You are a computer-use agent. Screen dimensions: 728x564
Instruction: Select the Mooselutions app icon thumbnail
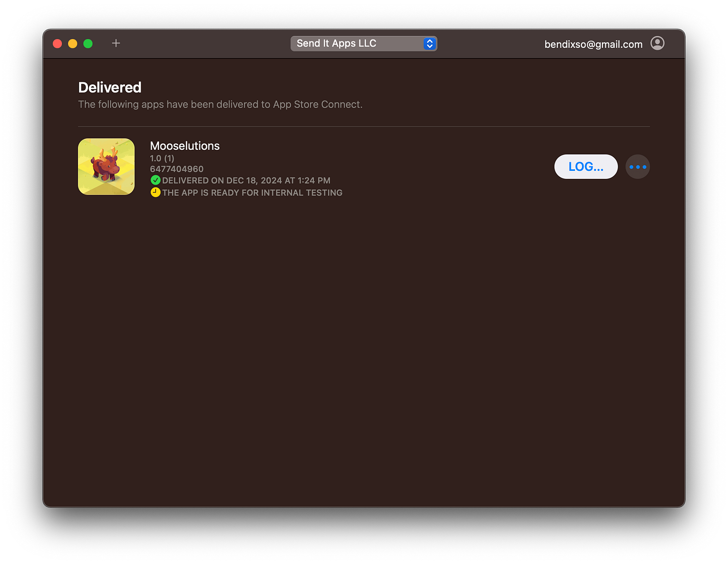106,166
